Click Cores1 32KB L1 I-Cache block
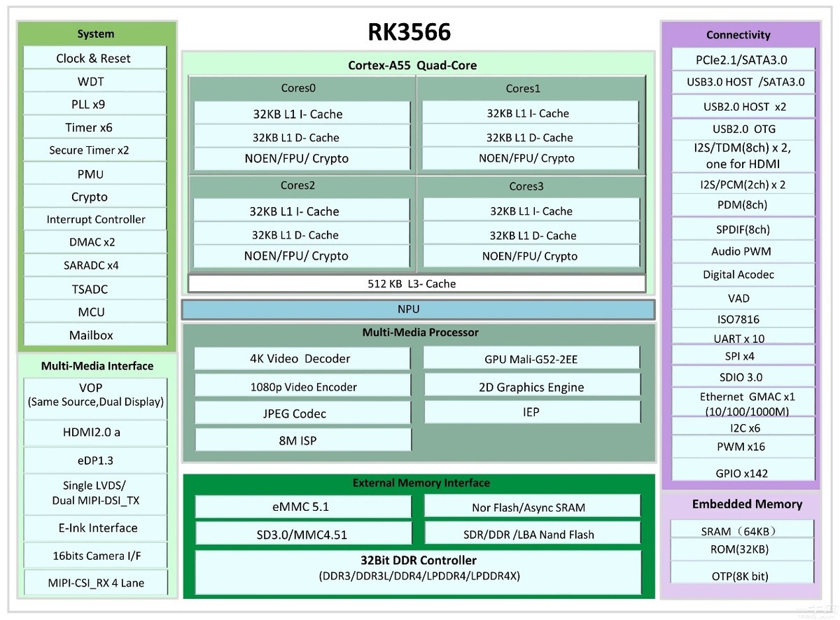The width and height of the screenshot is (840, 620). 530,113
